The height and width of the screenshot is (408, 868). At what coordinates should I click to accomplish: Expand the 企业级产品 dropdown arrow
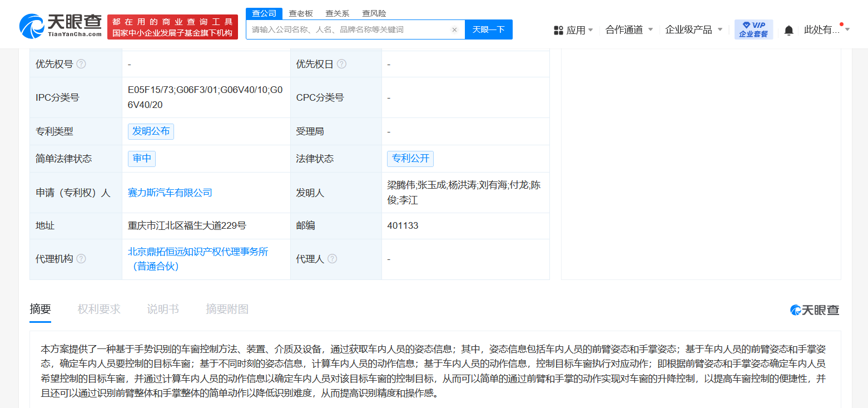720,30
